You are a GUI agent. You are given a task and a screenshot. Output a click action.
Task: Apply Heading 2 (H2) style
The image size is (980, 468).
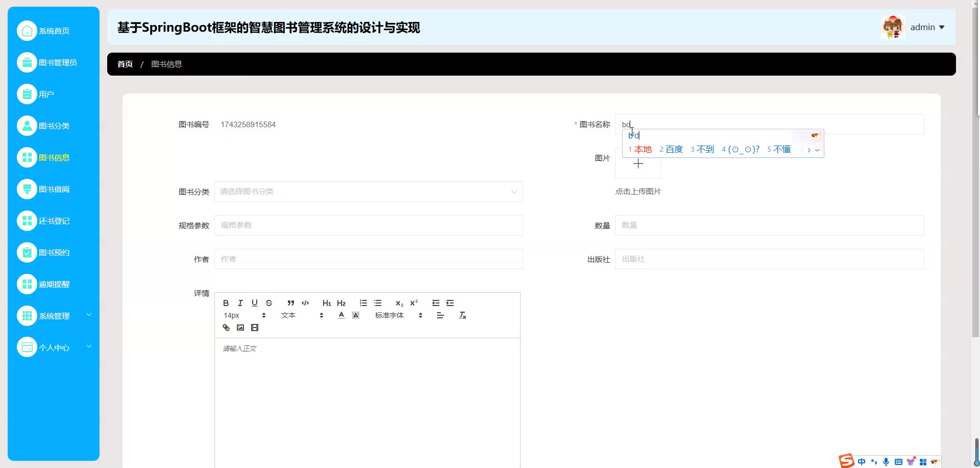coord(341,303)
